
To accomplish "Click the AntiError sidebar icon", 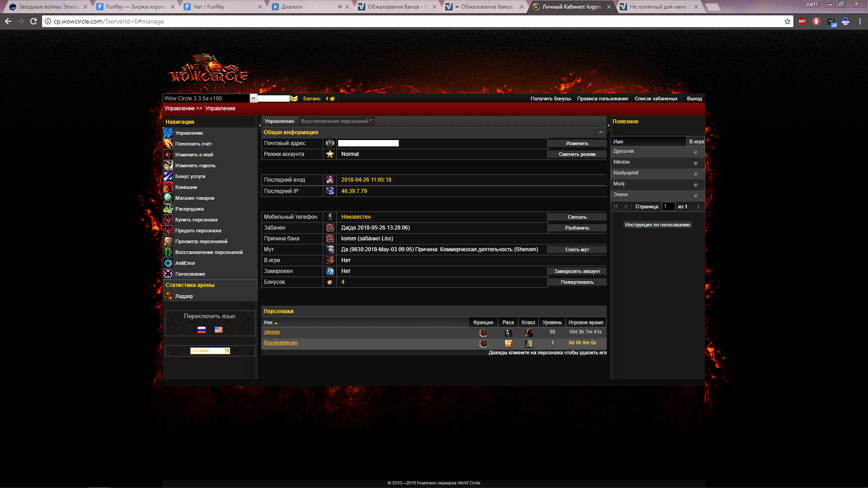I will point(168,263).
